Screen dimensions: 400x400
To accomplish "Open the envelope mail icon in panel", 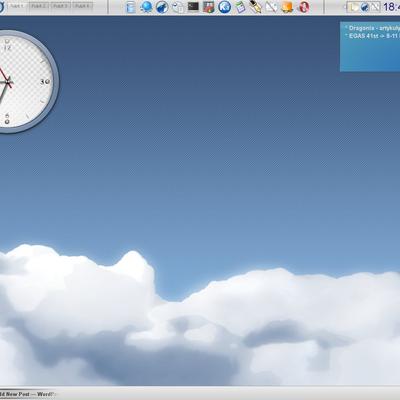I will [x=271, y=7].
